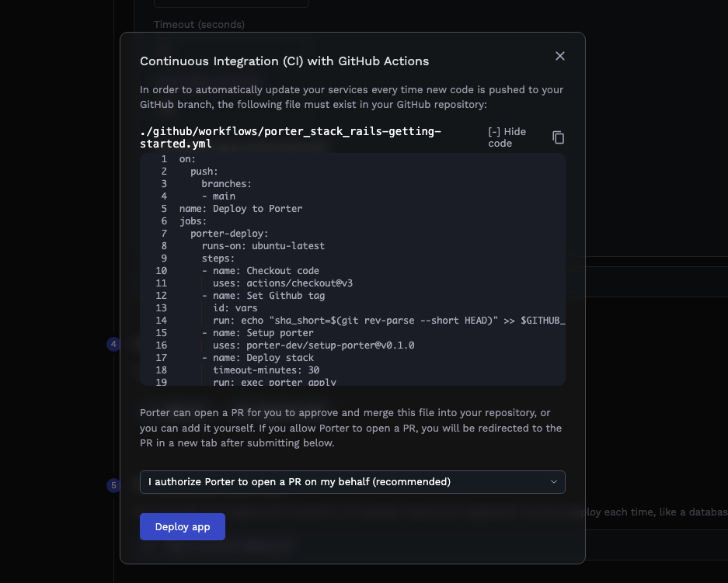Click line 'name: Set Github tag'
Viewport: 728px width, 583px height.
click(x=263, y=296)
